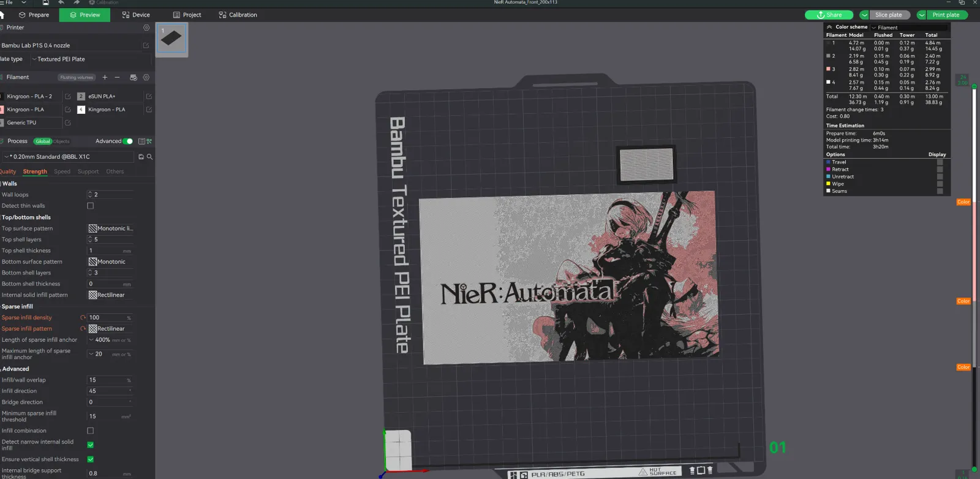The height and width of the screenshot is (479, 980).
Task: Reset Sparse infill pattern to default
Action: (x=83, y=328)
